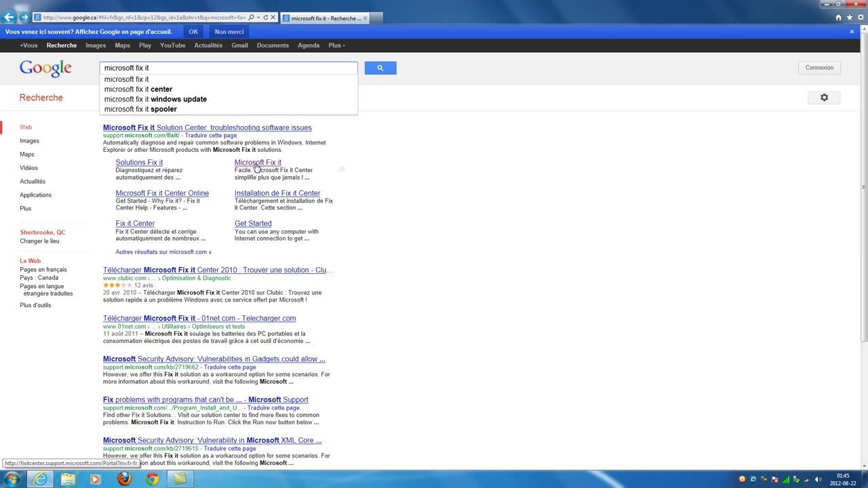Click the blue Google search magnifier button

380,68
